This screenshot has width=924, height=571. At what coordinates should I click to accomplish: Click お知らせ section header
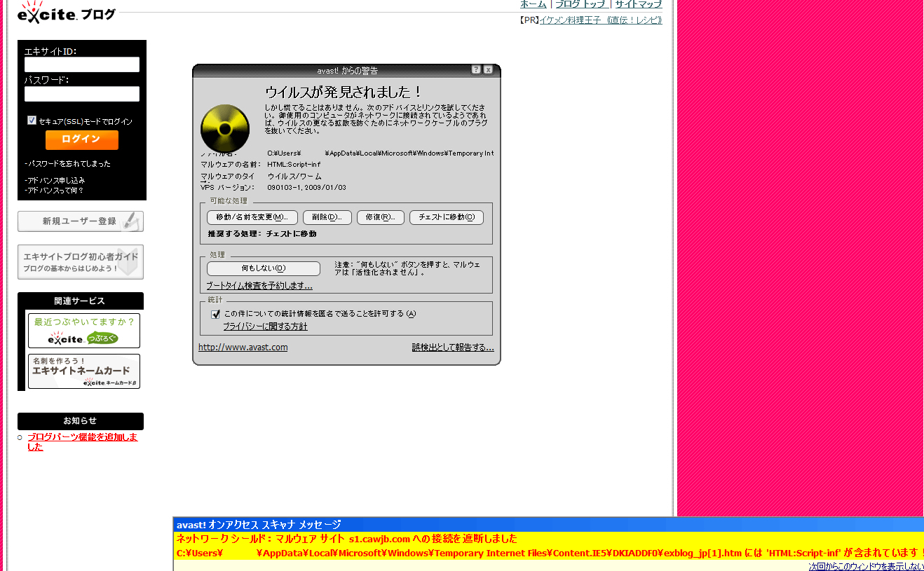(81, 421)
